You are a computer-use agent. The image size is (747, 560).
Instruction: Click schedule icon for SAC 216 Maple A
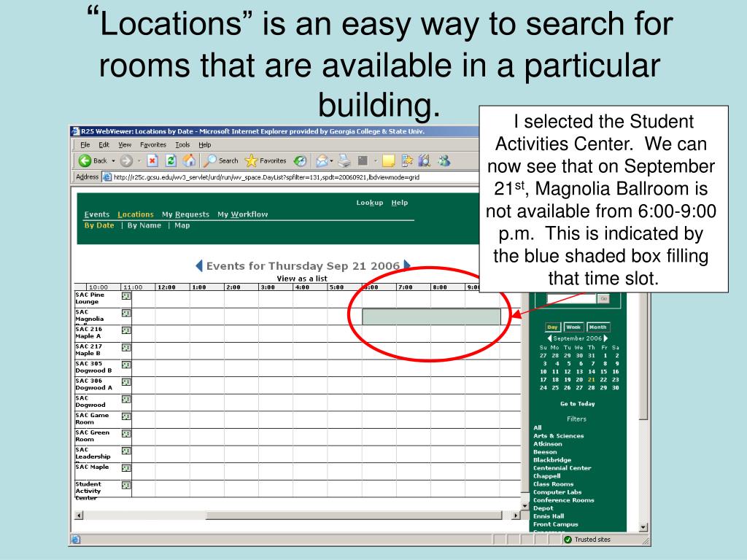[x=126, y=330]
